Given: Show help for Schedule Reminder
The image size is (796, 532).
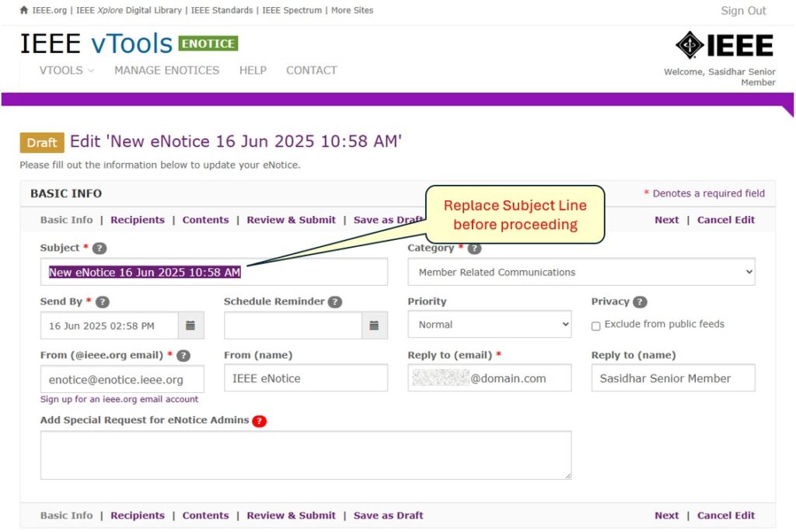Looking at the screenshot, I should pyautogui.click(x=335, y=302).
